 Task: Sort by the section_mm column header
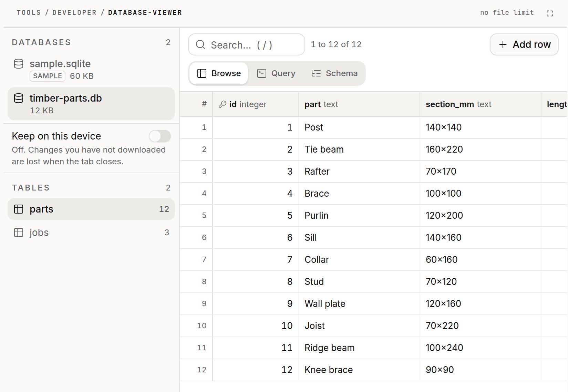click(x=481, y=104)
